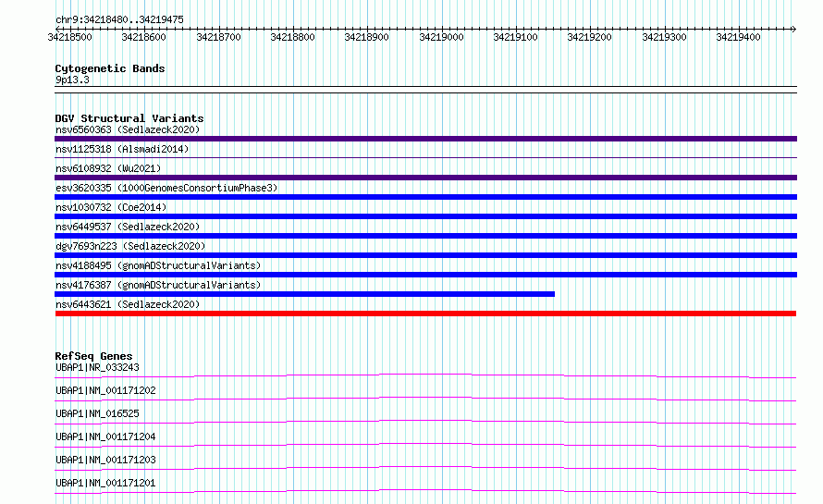Click ruler position 34218700
The height and width of the screenshot is (504, 823).
coord(218,37)
